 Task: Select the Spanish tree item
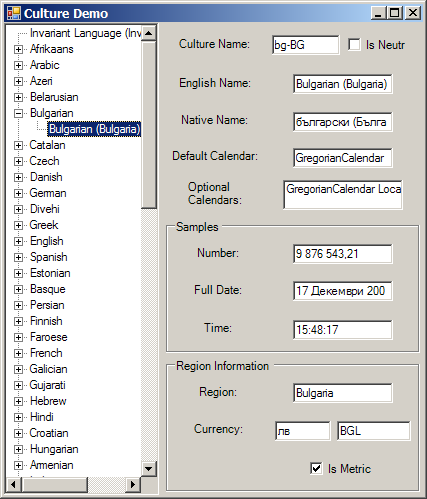(x=49, y=257)
